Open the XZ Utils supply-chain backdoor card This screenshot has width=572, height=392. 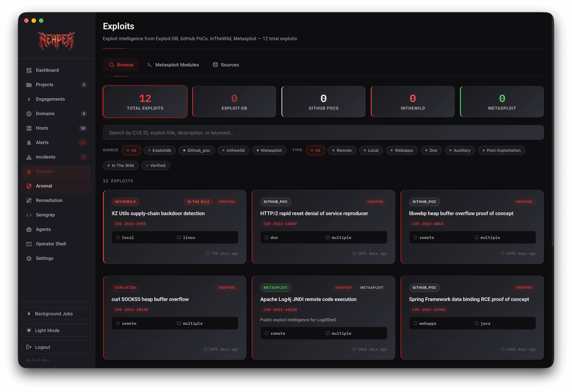174,227
